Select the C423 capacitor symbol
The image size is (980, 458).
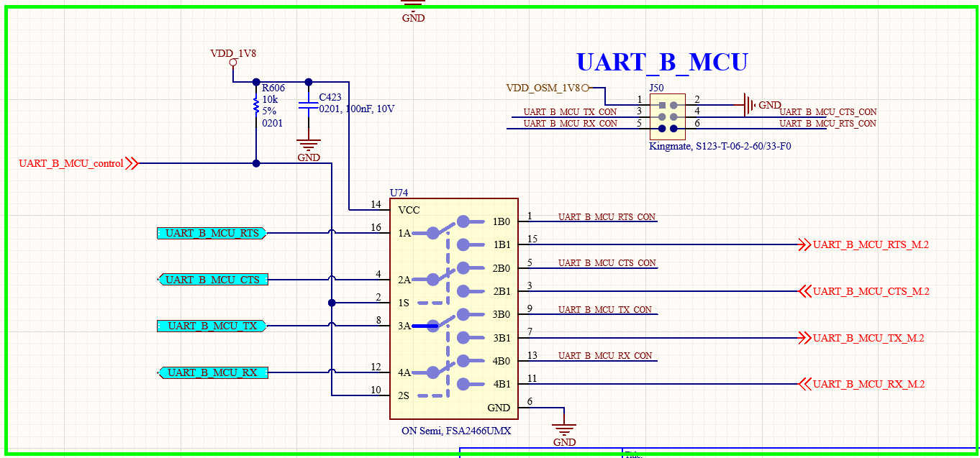click(309, 106)
